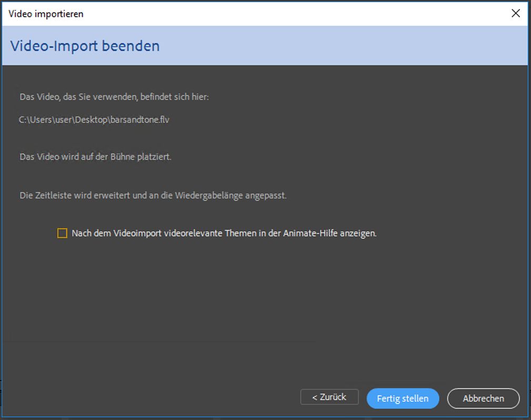Click the highlighted blue Fertig stellen control
The height and width of the screenshot is (420, 531).
[402, 398]
